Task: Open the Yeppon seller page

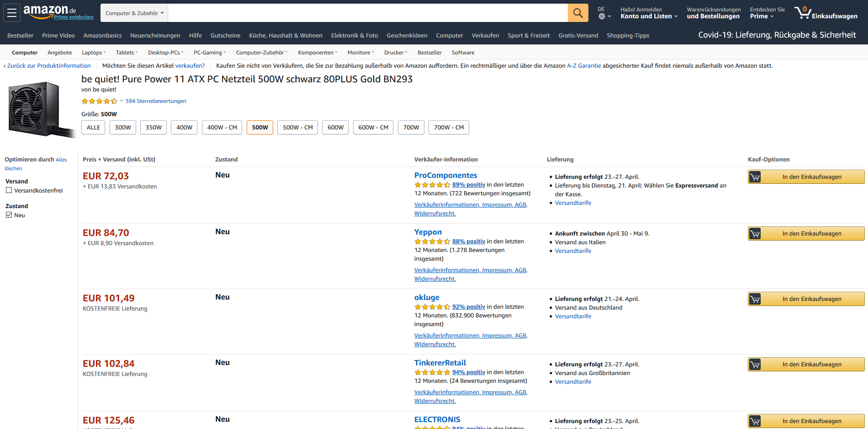Action: [428, 232]
